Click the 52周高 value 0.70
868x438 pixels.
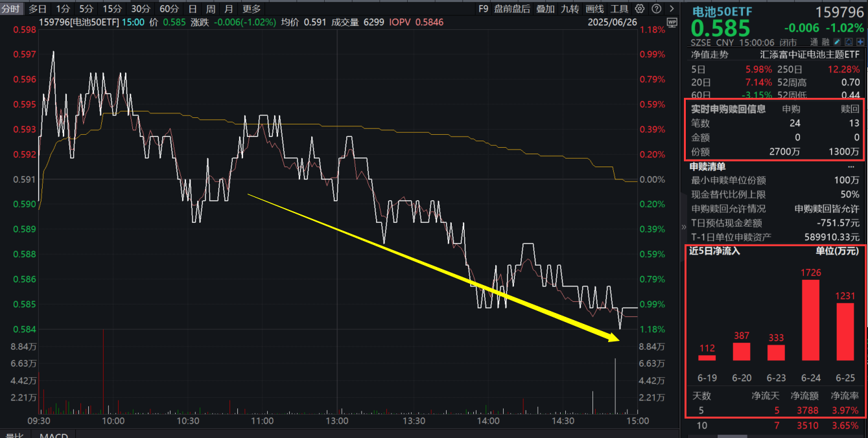point(850,82)
